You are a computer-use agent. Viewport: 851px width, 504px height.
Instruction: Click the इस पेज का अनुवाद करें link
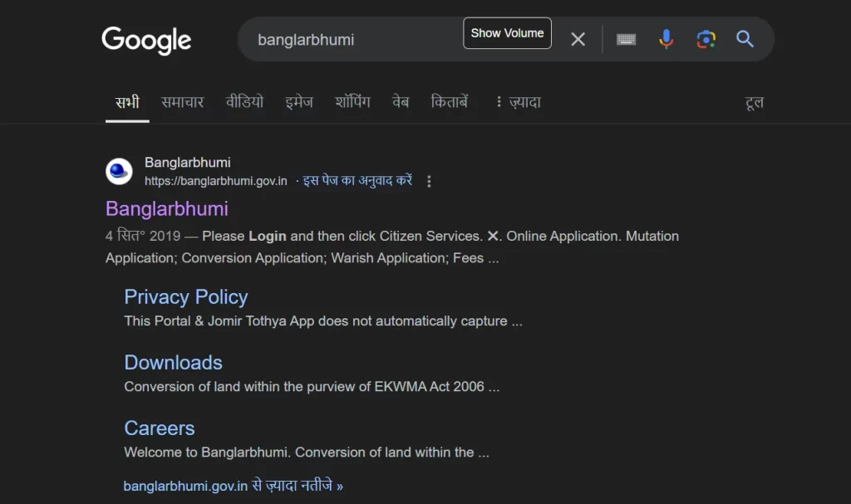pyautogui.click(x=357, y=181)
